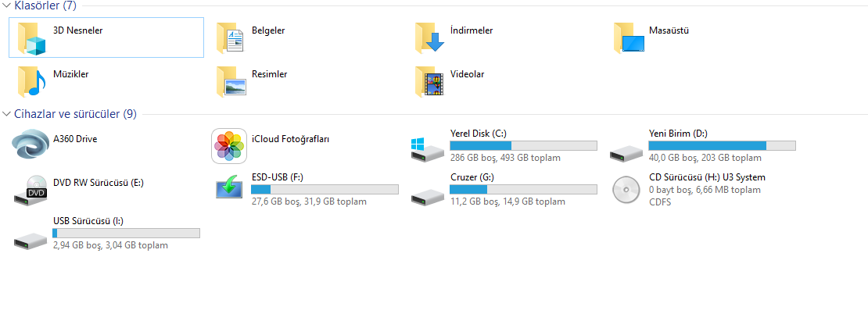This screenshot has width=868, height=321.
Task: Select the Müzikler folder icon
Action: coord(30,82)
